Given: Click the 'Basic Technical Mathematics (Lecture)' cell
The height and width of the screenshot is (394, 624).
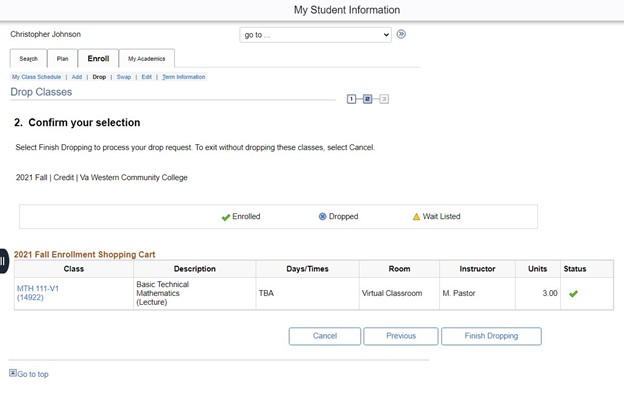Looking at the screenshot, I should point(195,293).
